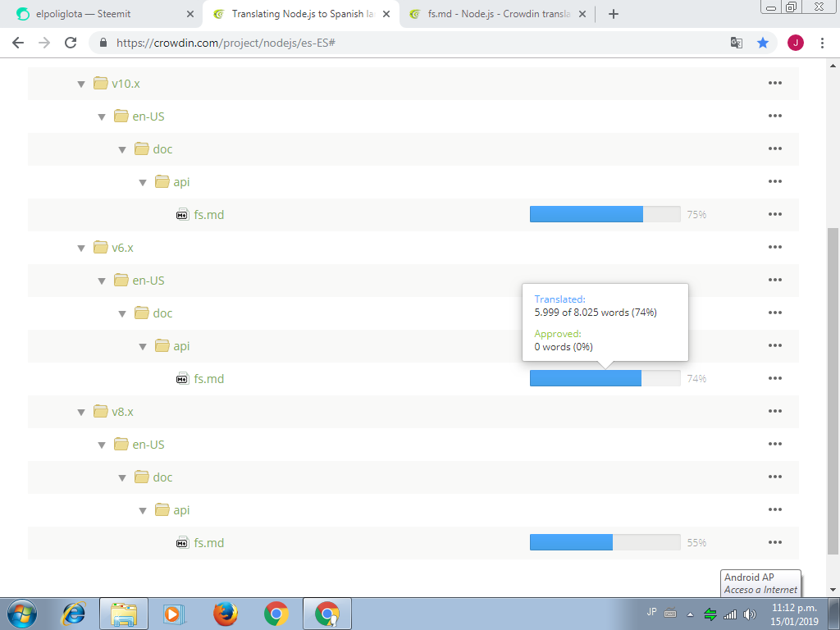This screenshot has width=840, height=630.
Task: Open more options for v6.x api row
Action: (774, 345)
